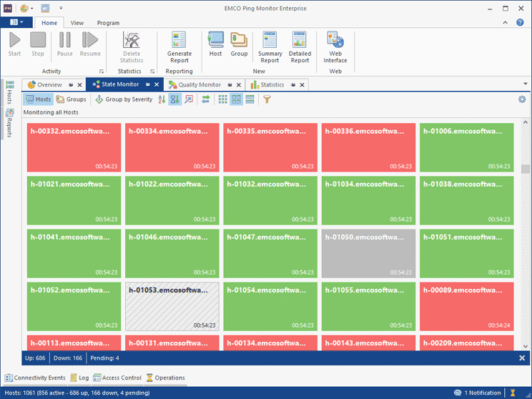532x399 pixels.
Task: Switch to rows layout view
Action: click(x=250, y=99)
